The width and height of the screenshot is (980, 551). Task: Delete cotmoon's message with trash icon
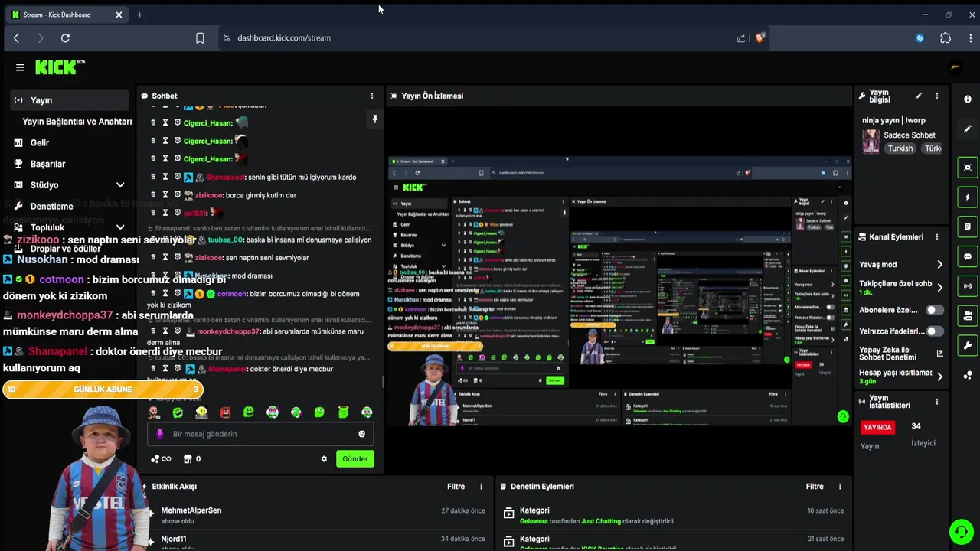(x=153, y=294)
